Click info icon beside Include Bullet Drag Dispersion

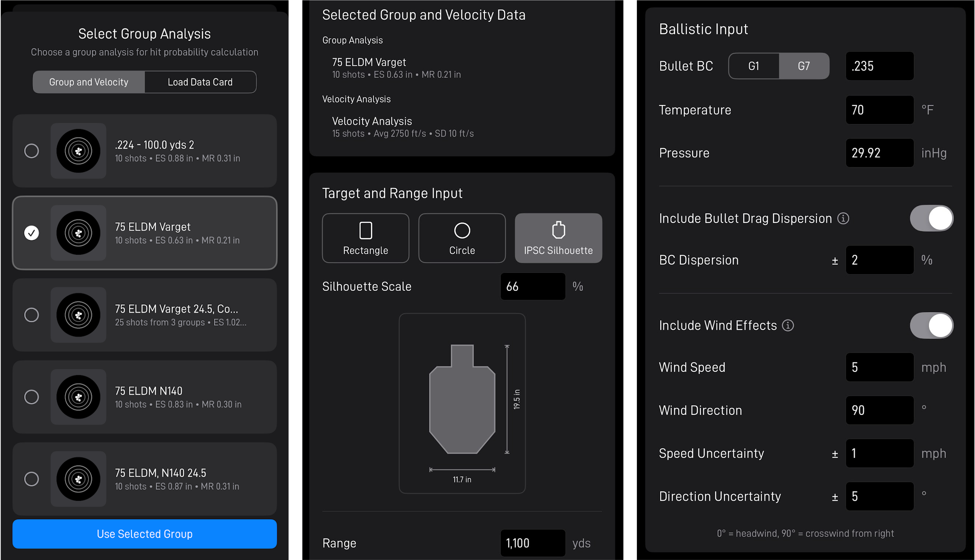point(843,218)
